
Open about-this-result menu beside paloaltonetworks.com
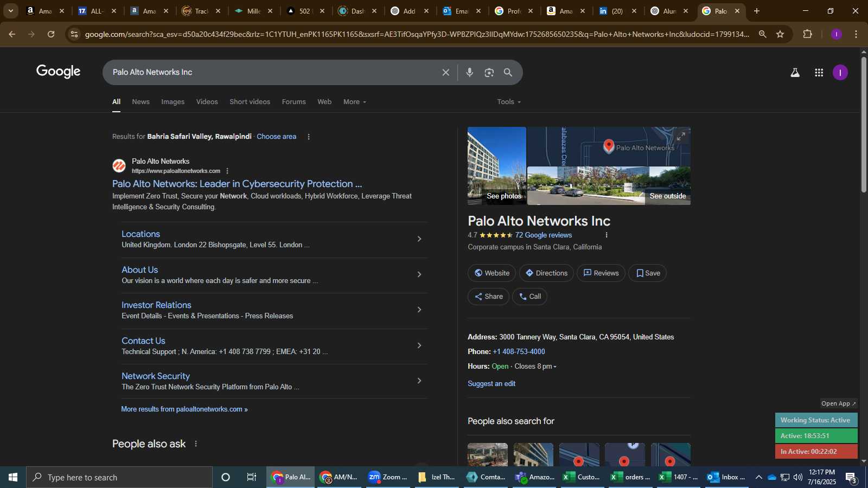point(227,171)
